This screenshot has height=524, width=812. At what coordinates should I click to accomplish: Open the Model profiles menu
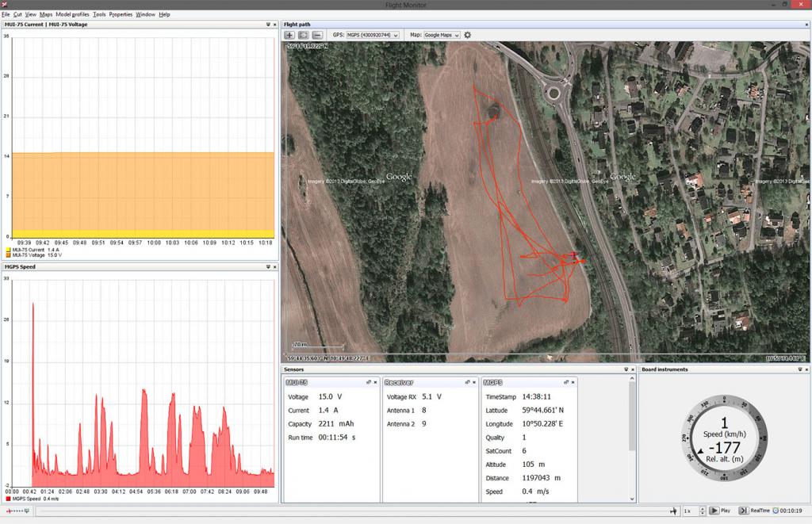72,14
